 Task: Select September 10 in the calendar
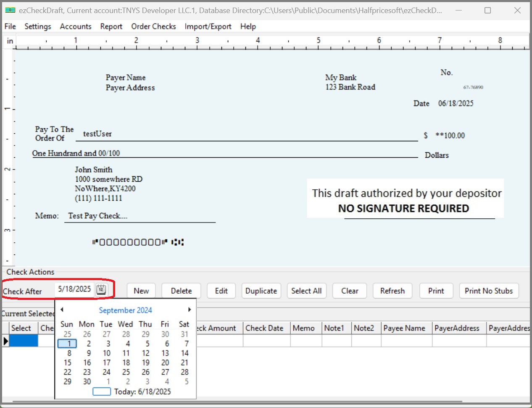tap(106, 353)
